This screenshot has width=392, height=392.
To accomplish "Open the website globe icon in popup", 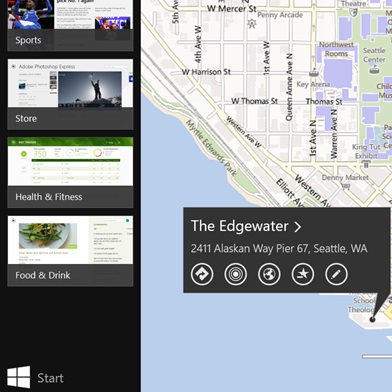I will pyautogui.click(x=269, y=274).
